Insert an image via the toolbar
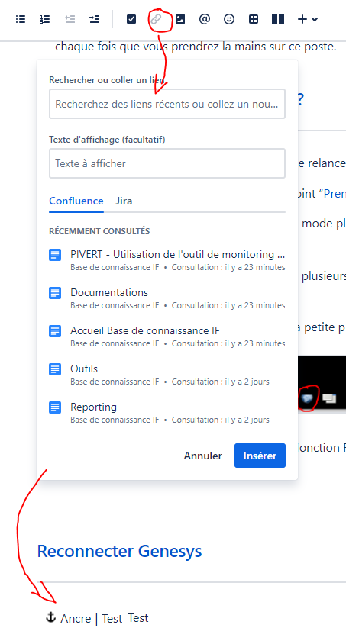 point(180,19)
